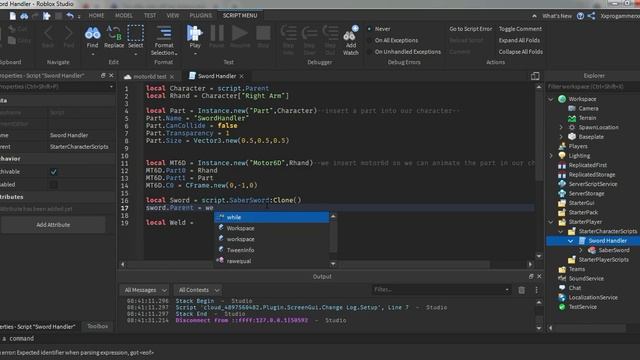Collapse the StarterPlayer node
Screen dimensions: 640x360
tap(551, 222)
